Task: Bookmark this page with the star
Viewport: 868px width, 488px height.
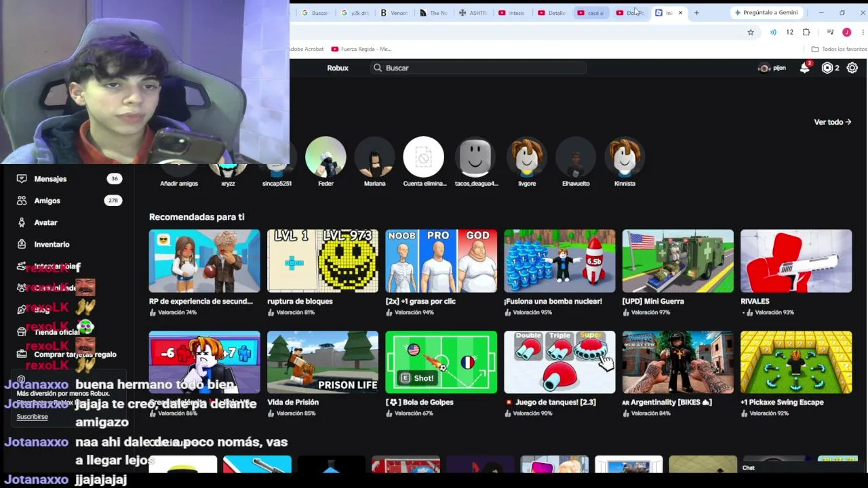Action: [x=751, y=32]
